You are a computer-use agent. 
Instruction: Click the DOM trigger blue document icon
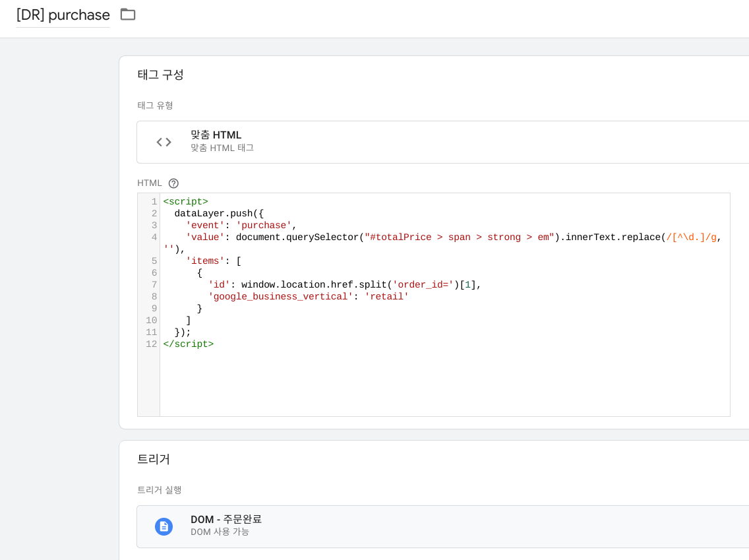[x=164, y=526]
